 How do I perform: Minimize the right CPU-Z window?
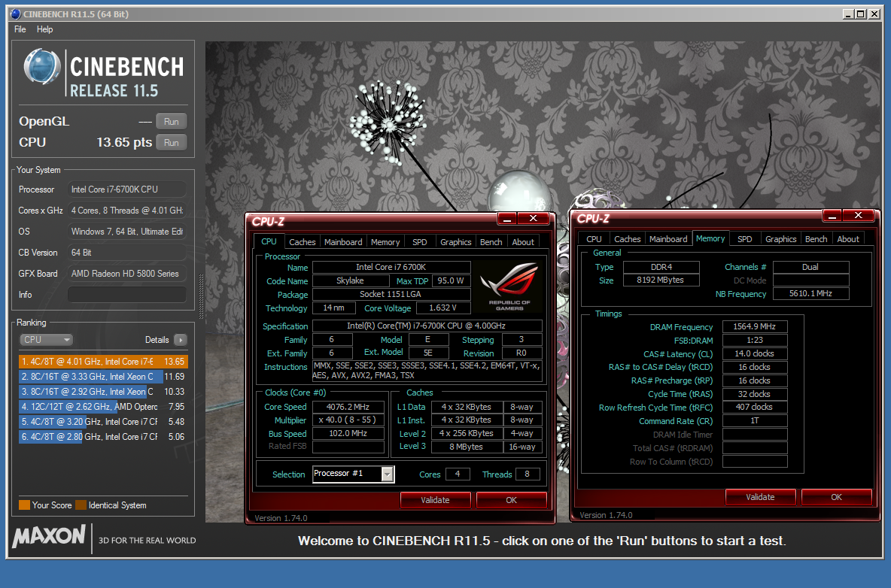[x=832, y=216]
